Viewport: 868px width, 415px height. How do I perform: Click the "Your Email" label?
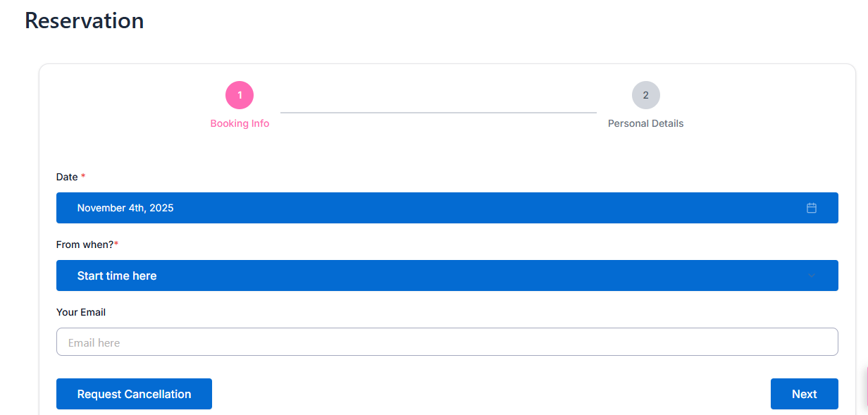click(81, 312)
